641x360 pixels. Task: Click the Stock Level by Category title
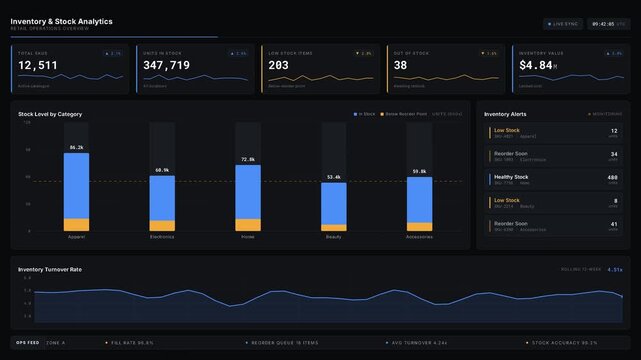point(50,114)
